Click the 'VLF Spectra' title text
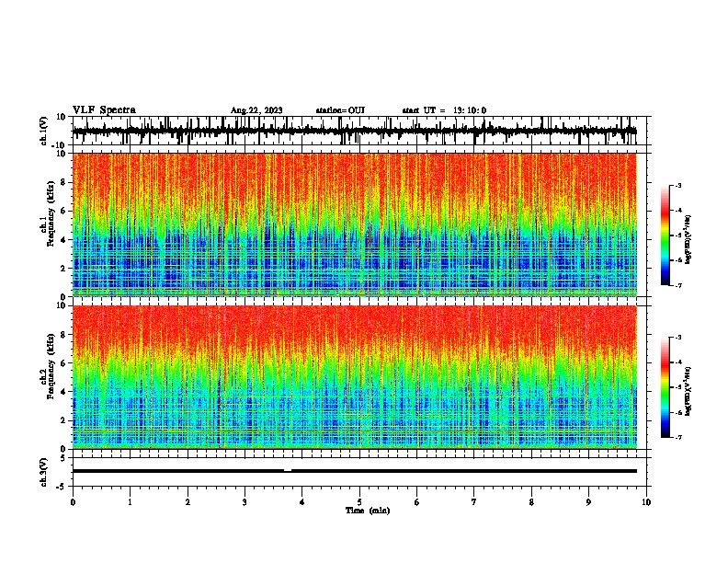The image size is (728, 563). tap(104, 110)
